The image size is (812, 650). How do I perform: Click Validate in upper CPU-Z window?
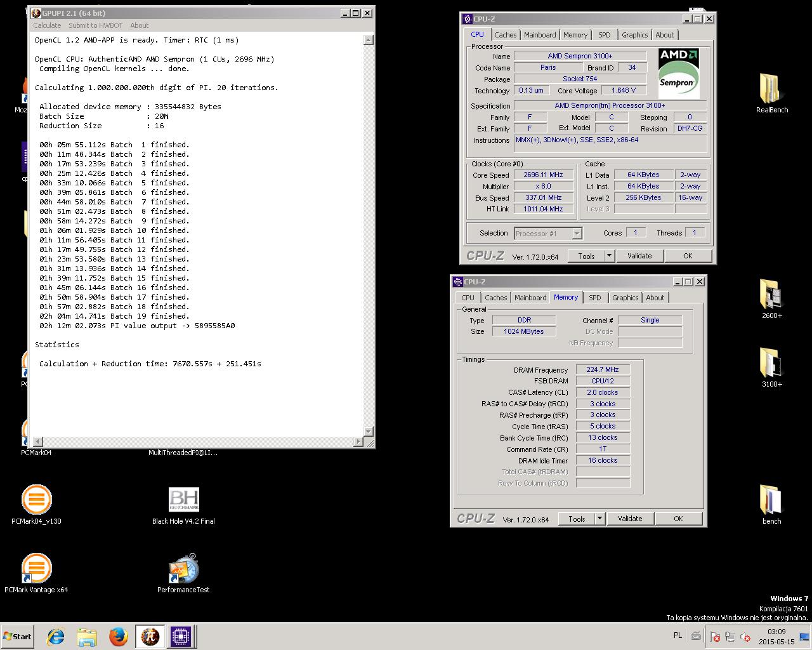point(639,256)
